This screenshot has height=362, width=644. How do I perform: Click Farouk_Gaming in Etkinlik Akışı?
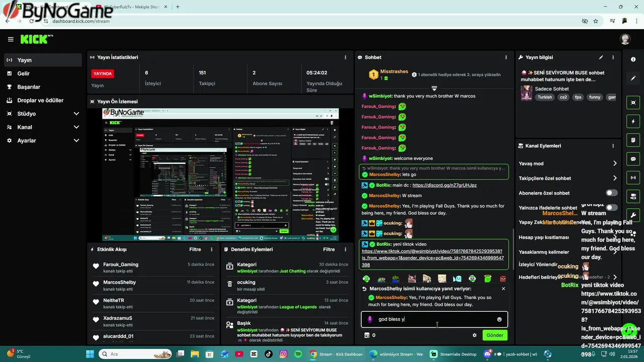121,264
